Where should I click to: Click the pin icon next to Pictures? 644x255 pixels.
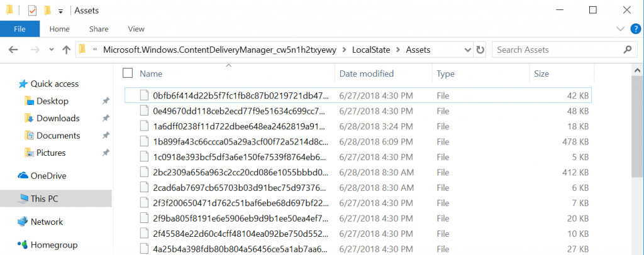coord(106,153)
